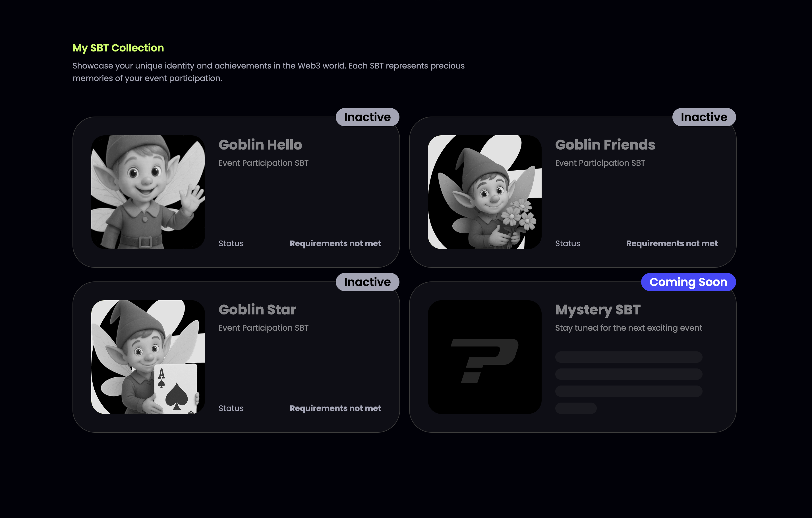Image resolution: width=812 pixels, height=518 pixels.
Task: Click the top placeholder bar in Mystery SBT
Action: pyautogui.click(x=629, y=357)
